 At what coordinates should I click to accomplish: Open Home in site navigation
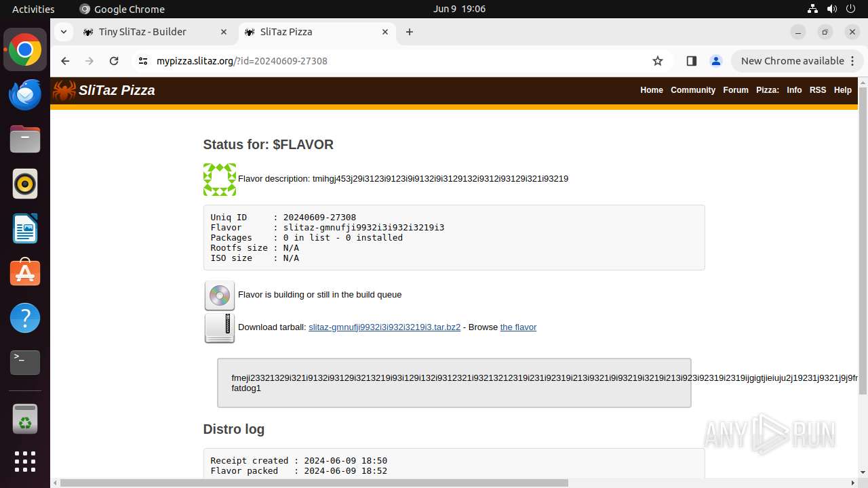pos(652,90)
